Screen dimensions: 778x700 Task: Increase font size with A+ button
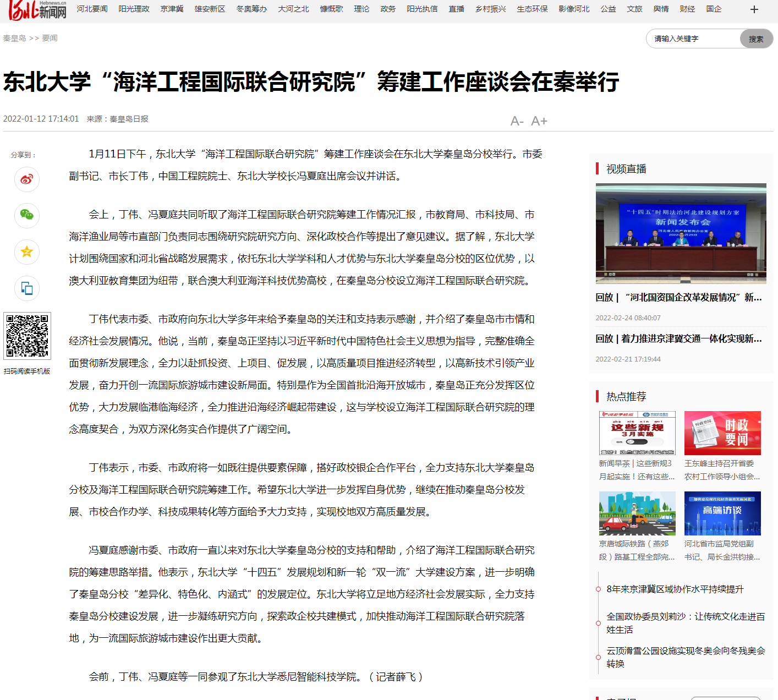coord(539,121)
